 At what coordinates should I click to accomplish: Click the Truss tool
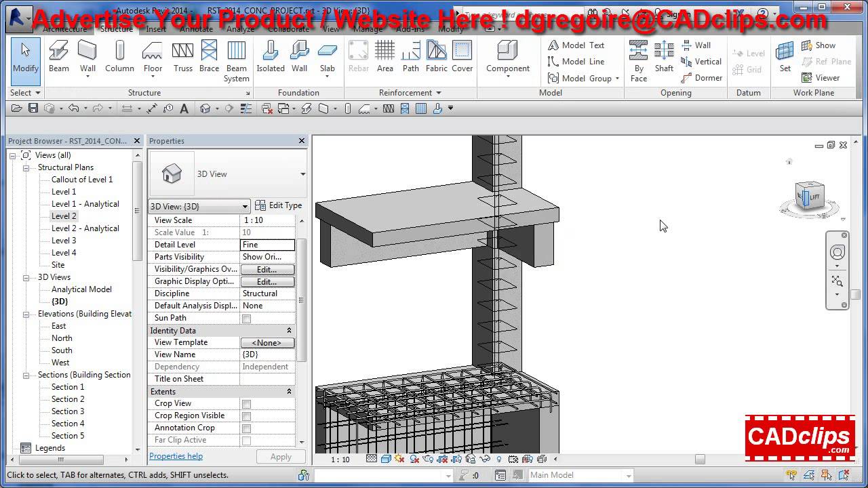click(183, 58)
